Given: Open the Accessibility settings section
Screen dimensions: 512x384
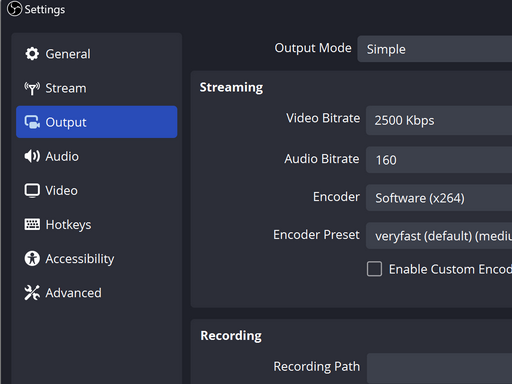Looking at the screenshot, I should point(97,259).
